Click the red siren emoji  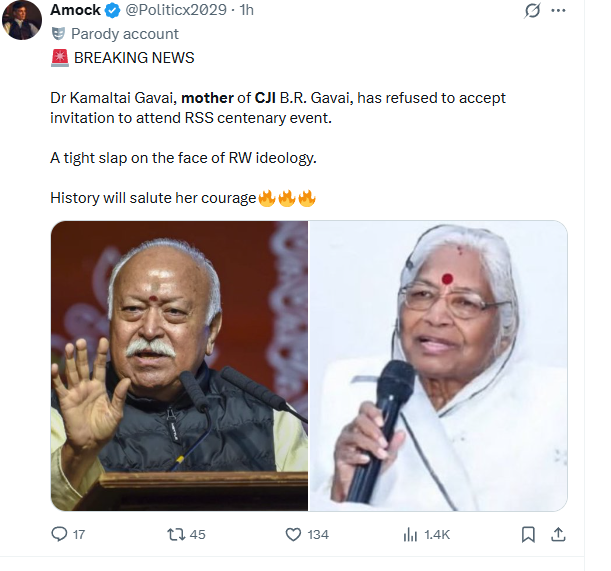pos(58,58)
